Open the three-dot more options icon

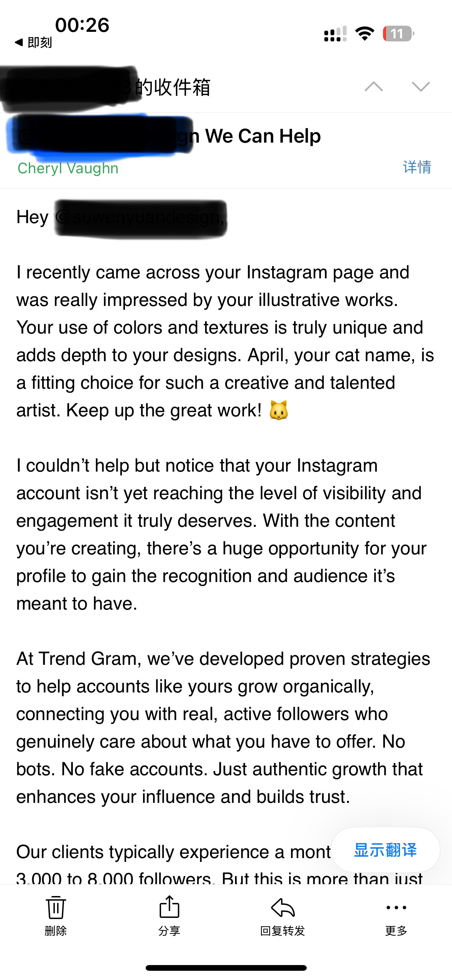click(x=396, y=908)
